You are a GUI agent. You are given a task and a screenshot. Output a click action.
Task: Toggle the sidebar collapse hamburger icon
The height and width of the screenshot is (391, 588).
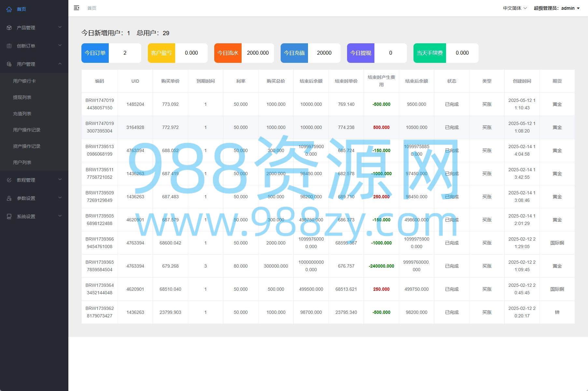(x=77, y=8)
